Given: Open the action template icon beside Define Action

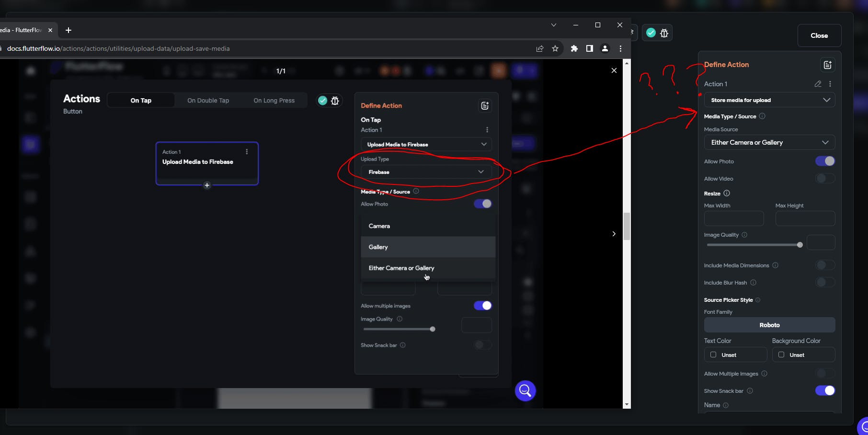Looking at the screenshot, I should (827, 65).
